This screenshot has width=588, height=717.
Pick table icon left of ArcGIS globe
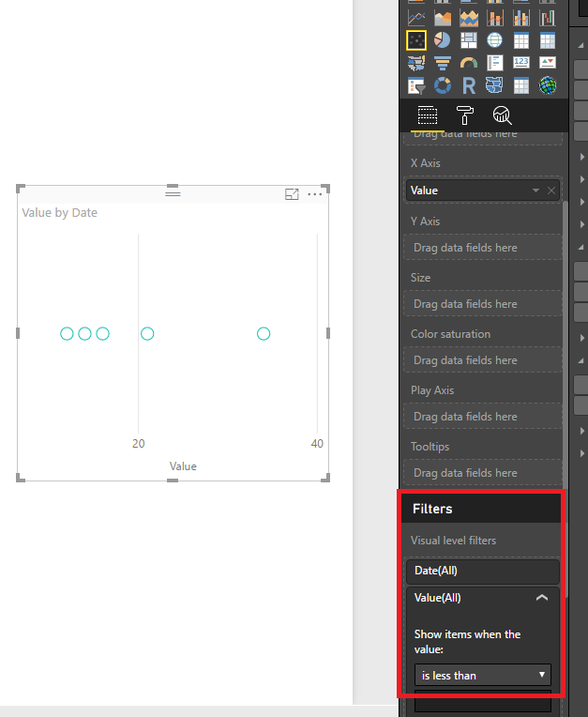pos(520,85)
